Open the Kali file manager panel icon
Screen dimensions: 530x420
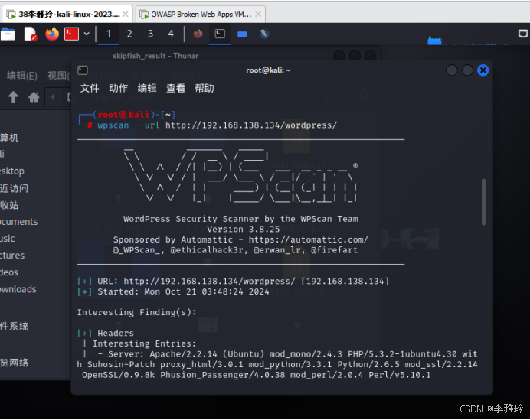pyautogui.click(x=8, y=34)
